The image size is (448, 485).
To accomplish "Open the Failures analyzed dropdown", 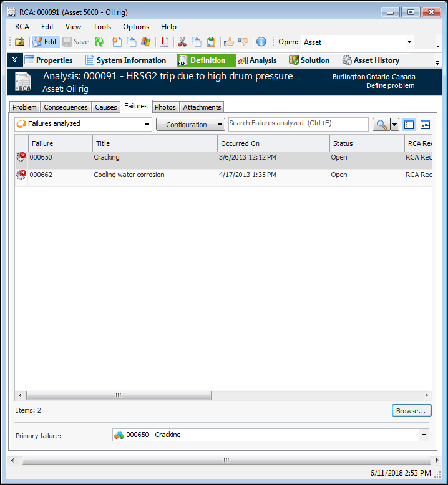I will [83, 124].
